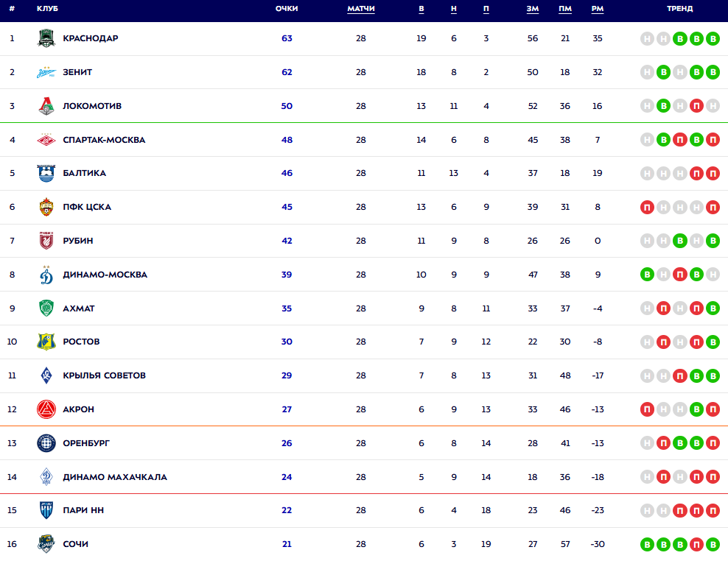Click the КЛУБ column header

click(47, 9)
